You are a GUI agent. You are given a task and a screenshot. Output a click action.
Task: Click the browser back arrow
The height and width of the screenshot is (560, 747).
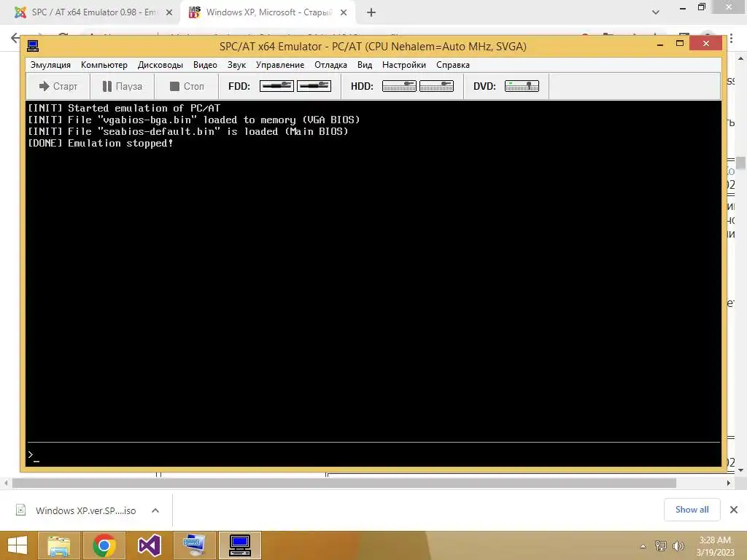pos(15,38)
